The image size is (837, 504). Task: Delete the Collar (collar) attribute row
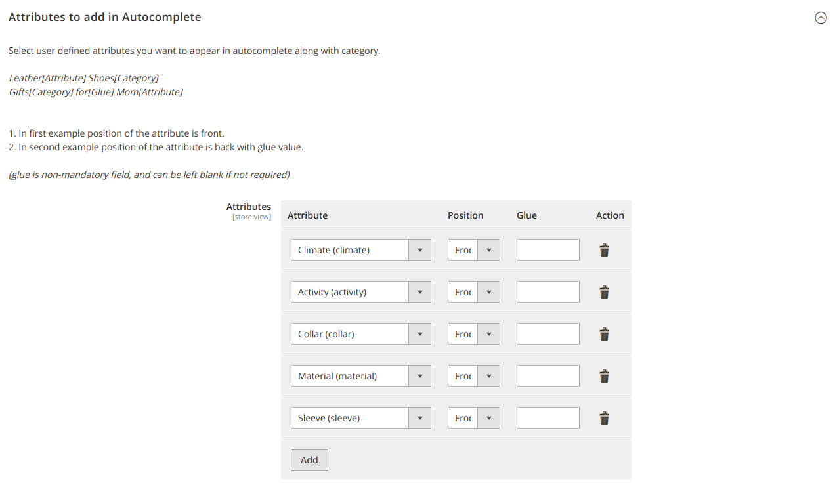[603, 333]
